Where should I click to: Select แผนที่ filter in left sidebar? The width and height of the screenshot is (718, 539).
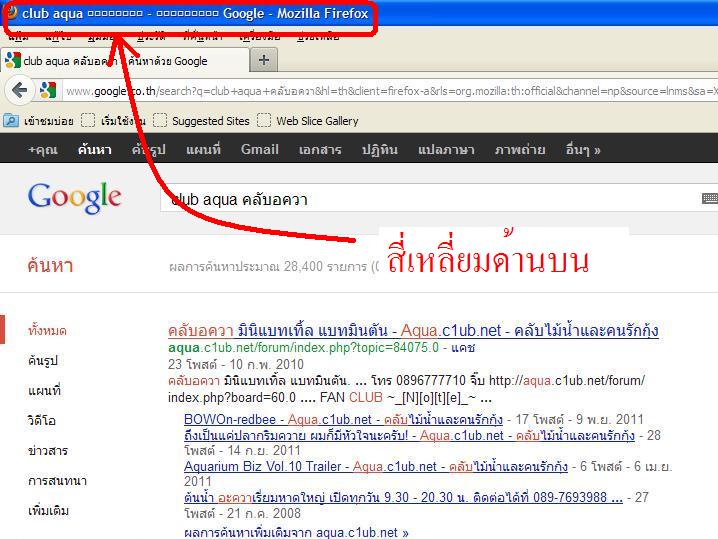(x=44, y=390)
